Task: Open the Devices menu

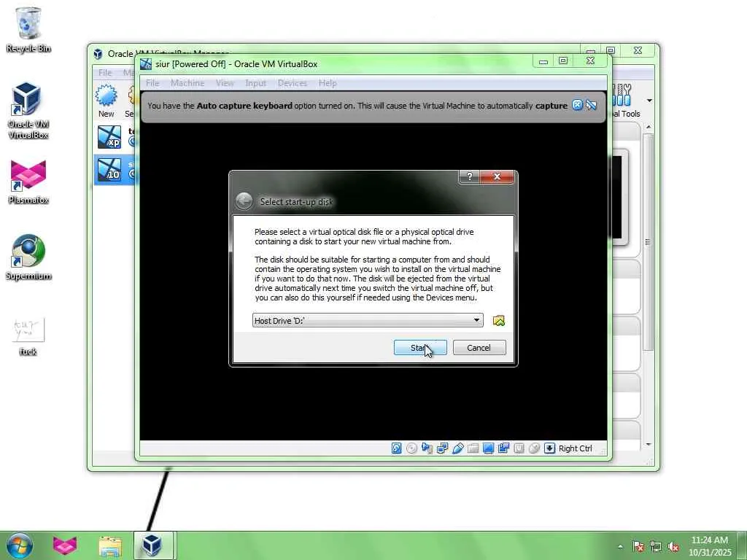Action: [292, 83]
